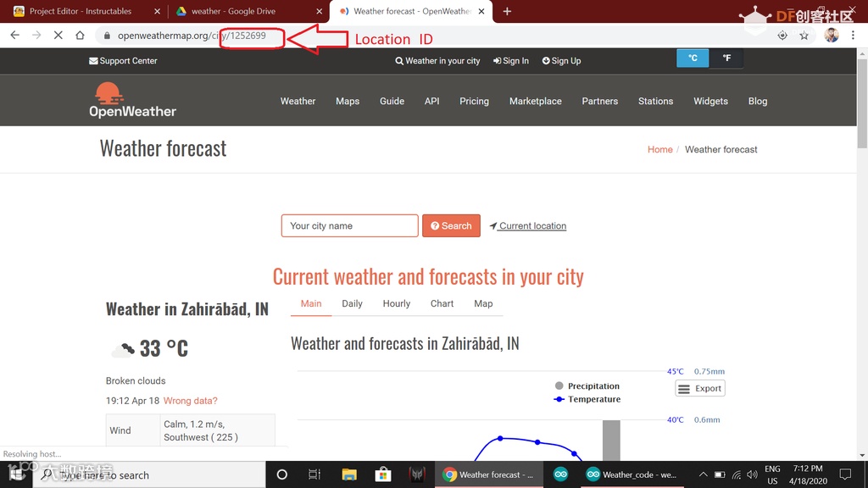The width and height of the screenshot is (868, 488).
Task: Click the OpenWeather logo
Action: pyautogui.click(x=132, y=100)
